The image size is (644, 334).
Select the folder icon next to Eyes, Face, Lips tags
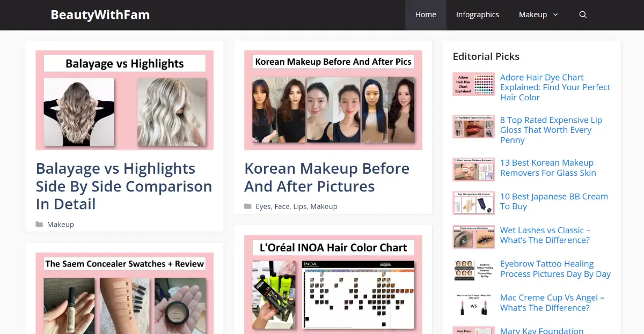248,206
